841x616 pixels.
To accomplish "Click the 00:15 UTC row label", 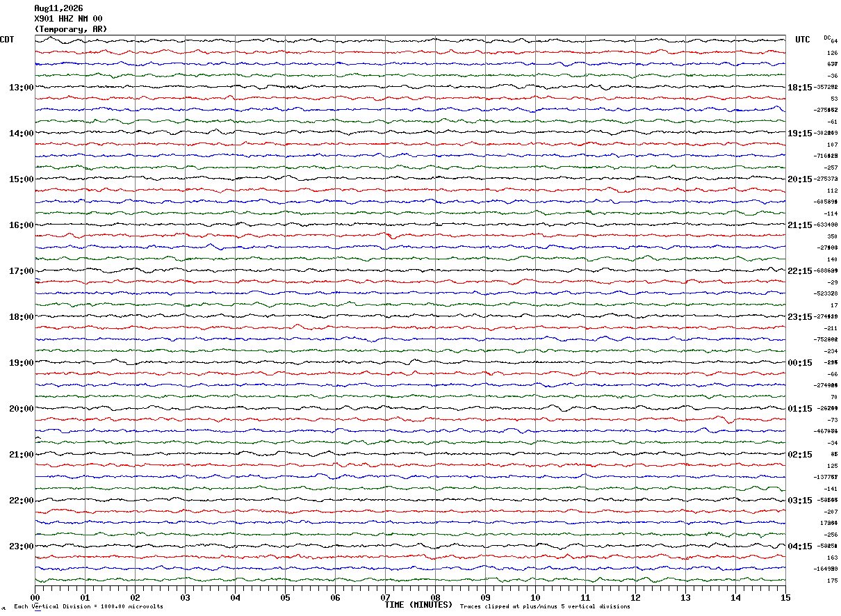I will click(x=800, y=363).
